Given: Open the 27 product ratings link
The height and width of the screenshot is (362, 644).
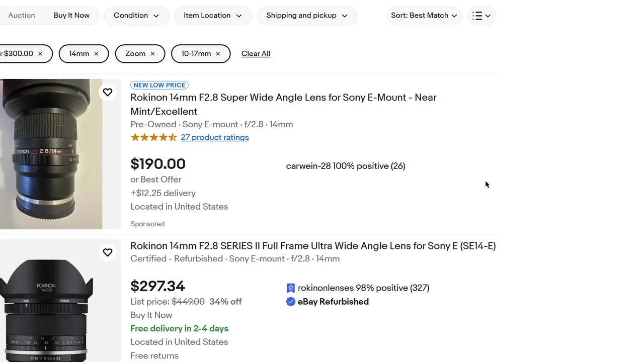Looking at the screenshot, I should point(215,137).
